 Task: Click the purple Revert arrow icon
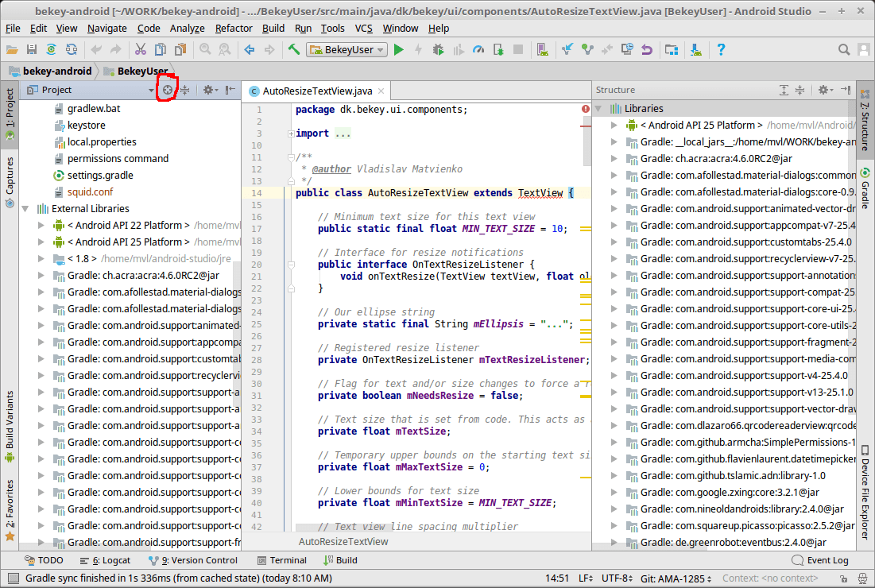[646, 49]
